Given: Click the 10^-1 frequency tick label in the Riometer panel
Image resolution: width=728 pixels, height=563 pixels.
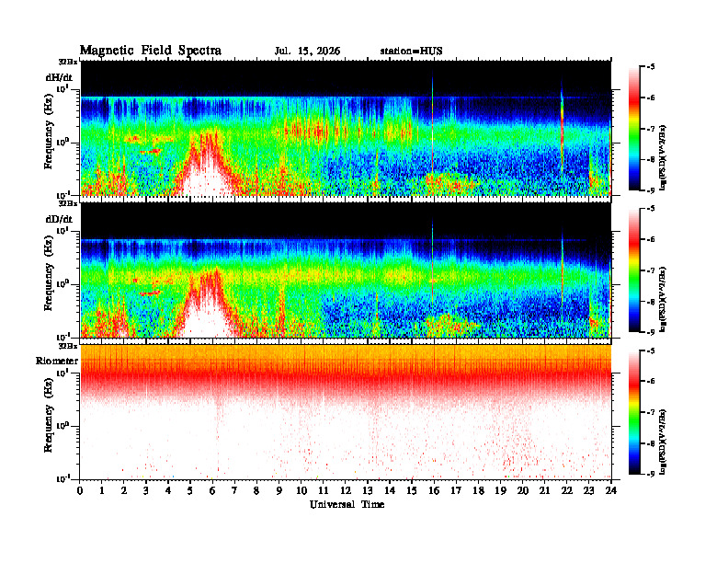Looking at the screenshot, I should click(x=63, y=478).
